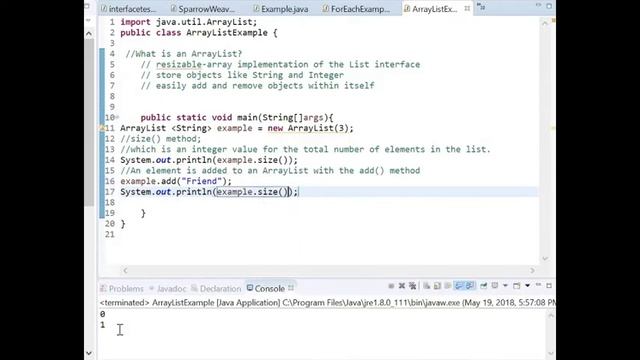640x360 pixels.
Task: Click overview ruler warning mark at right
Action: tap(553, 128)
